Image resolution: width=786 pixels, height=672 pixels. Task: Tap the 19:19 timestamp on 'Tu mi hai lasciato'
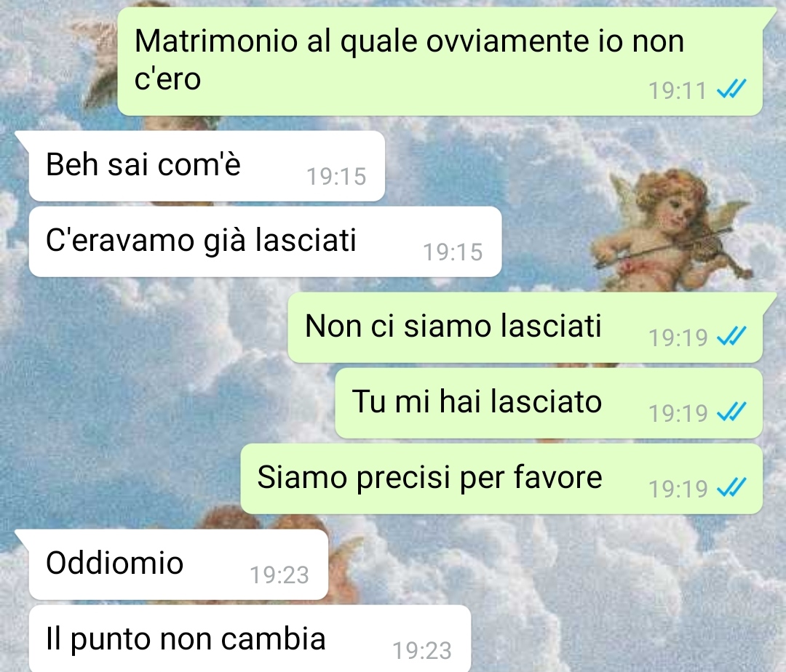(x=678, y=413)
